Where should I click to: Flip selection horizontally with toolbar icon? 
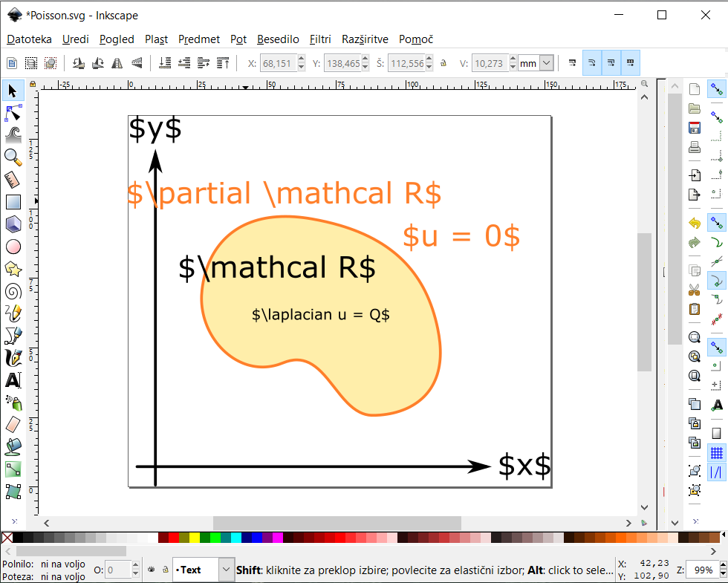pos(117,63)
